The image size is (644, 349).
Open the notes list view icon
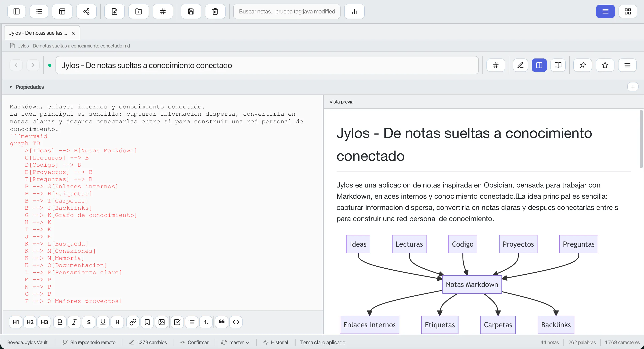(x=39, y=11)
